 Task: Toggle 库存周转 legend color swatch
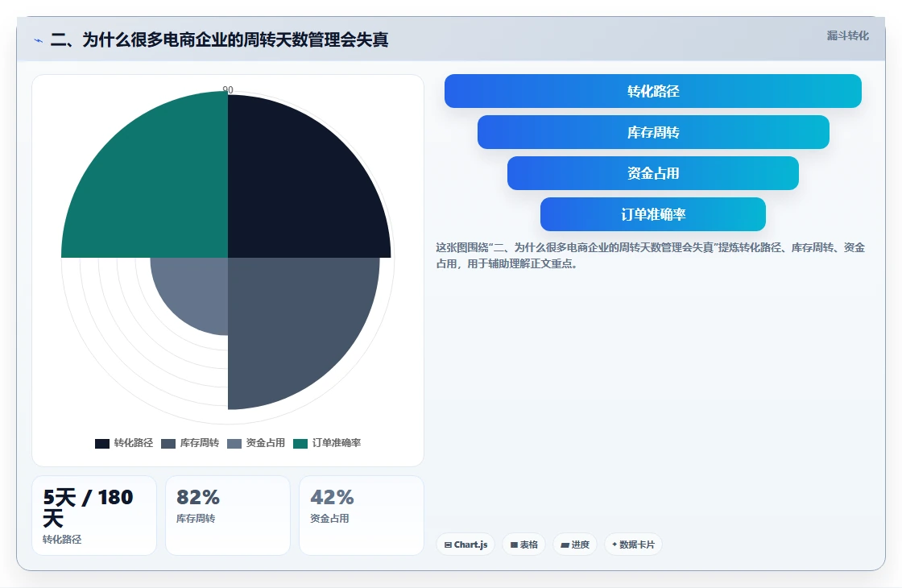point(168,444)
